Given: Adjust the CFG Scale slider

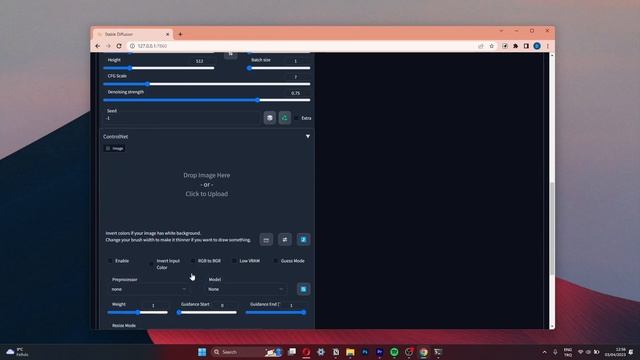Looking at the screenshot, I should pos(207,84).
